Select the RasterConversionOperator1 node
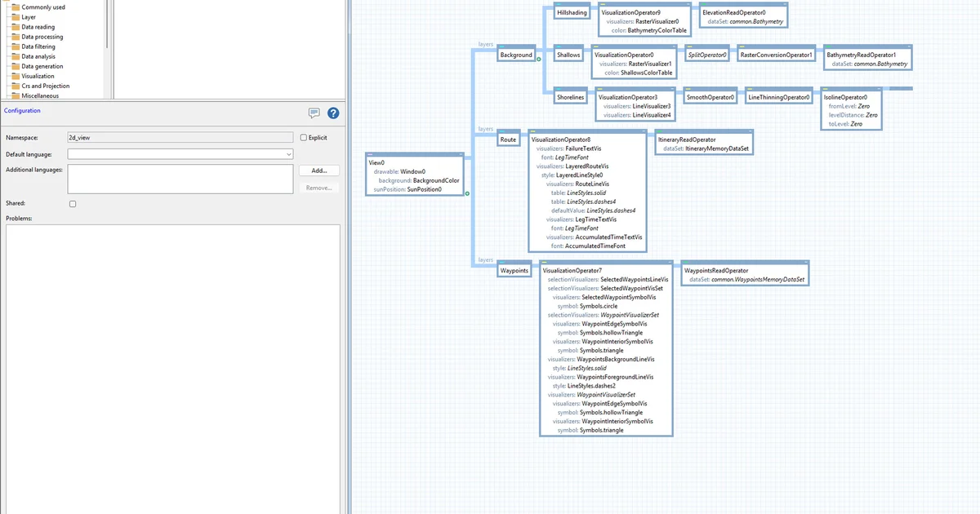Screen dimensions: 980x514 [x=777, y=55]
